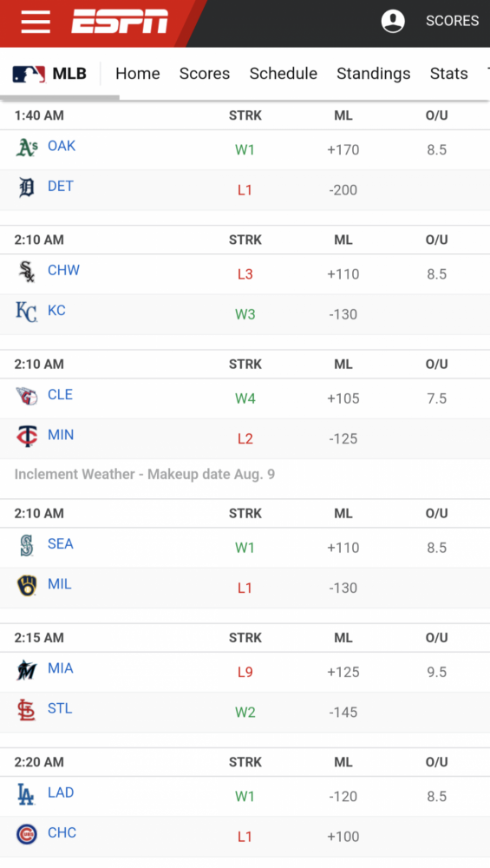Open SCORES in the top header
490x868 pixels.
point(452,21)
